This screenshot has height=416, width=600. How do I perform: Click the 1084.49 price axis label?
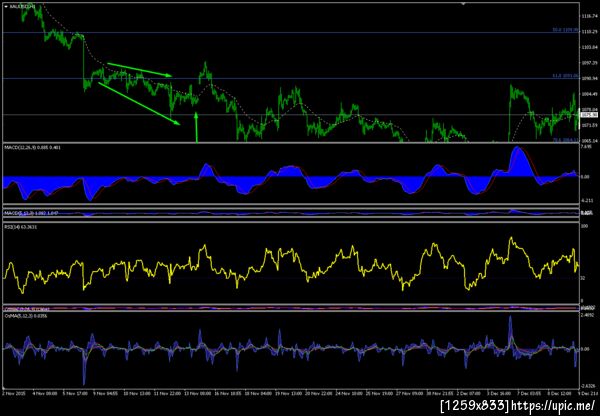point(590,94)
